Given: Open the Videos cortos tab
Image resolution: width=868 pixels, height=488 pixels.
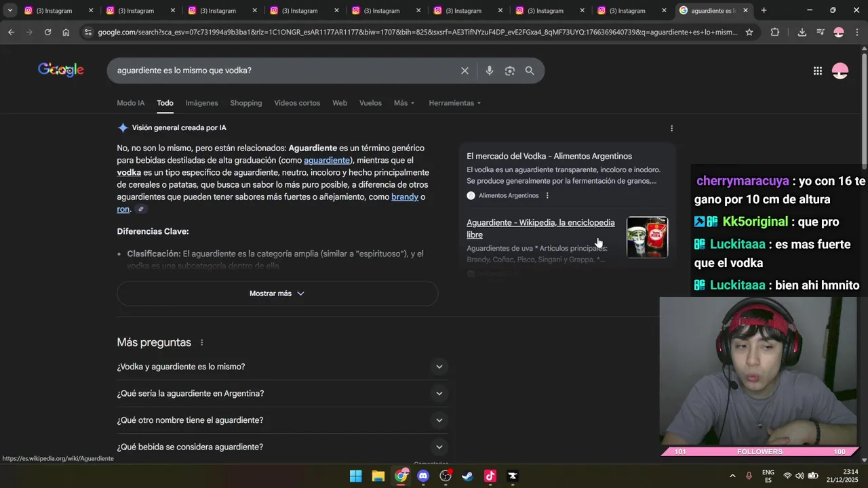Looking at the screenshot, I should pos(297,103).
